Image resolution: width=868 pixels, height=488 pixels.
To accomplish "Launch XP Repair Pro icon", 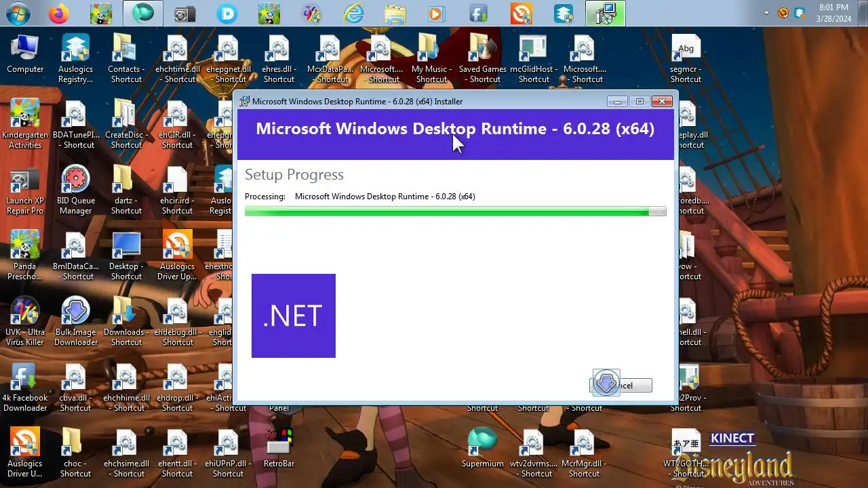I will (x=25, y=189).
